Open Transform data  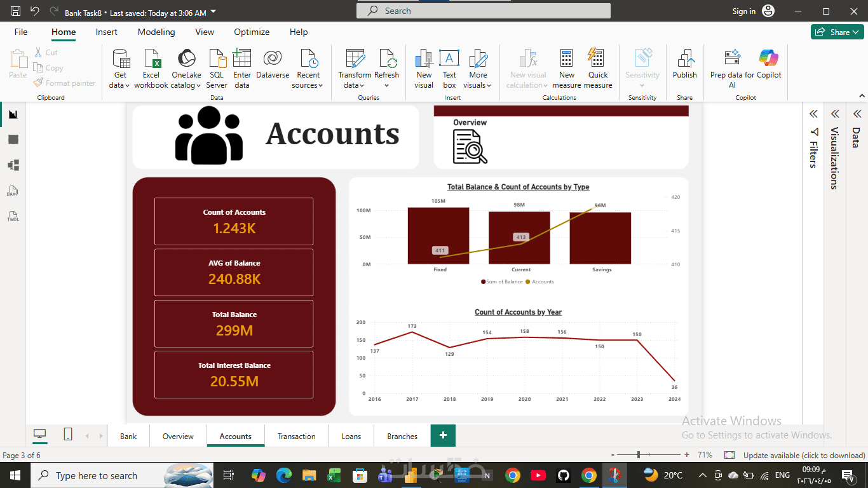(355, 69)
